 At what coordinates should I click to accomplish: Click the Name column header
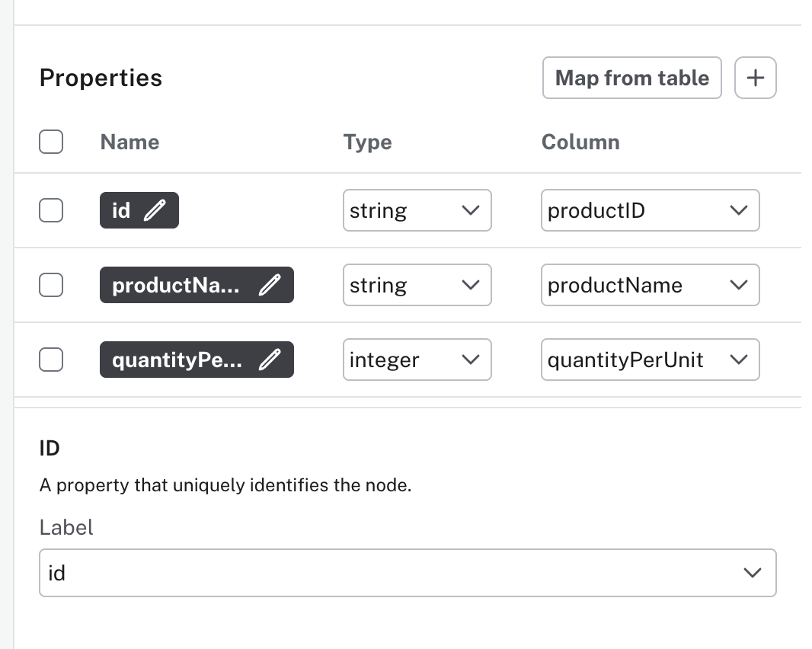click(x=129, y=142)
